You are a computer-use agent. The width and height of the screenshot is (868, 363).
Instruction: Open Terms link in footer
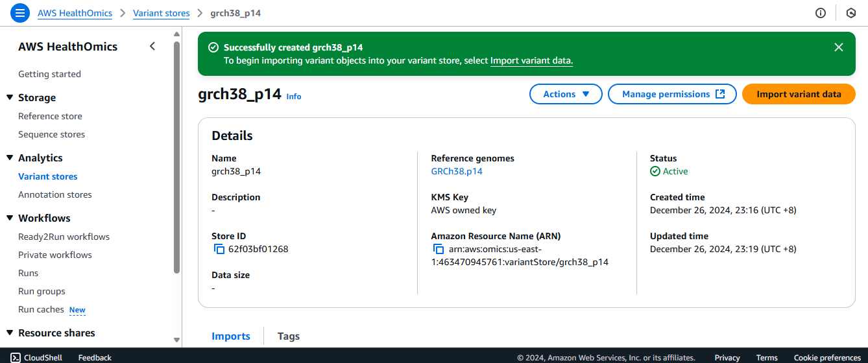click(x=767, y=357)
